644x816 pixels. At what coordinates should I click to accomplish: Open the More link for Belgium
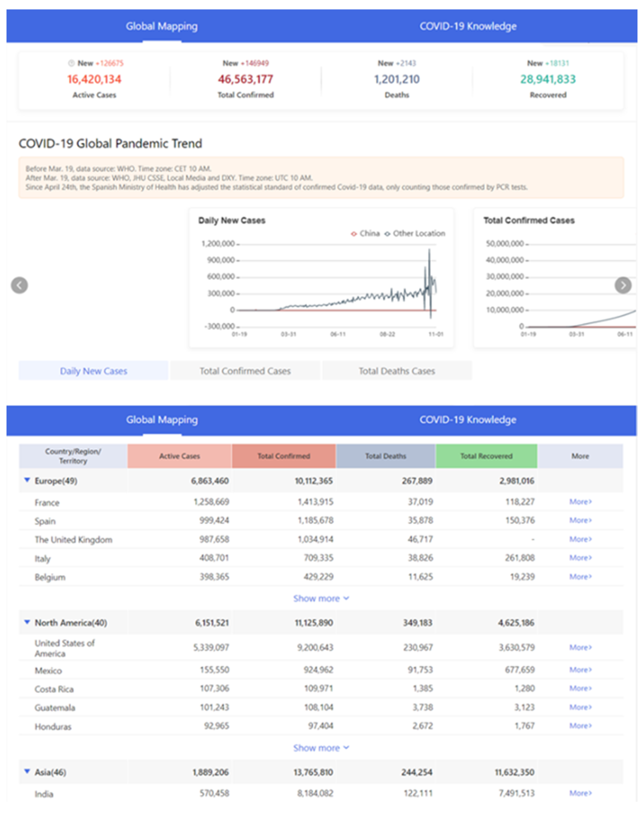coord(580,576)
